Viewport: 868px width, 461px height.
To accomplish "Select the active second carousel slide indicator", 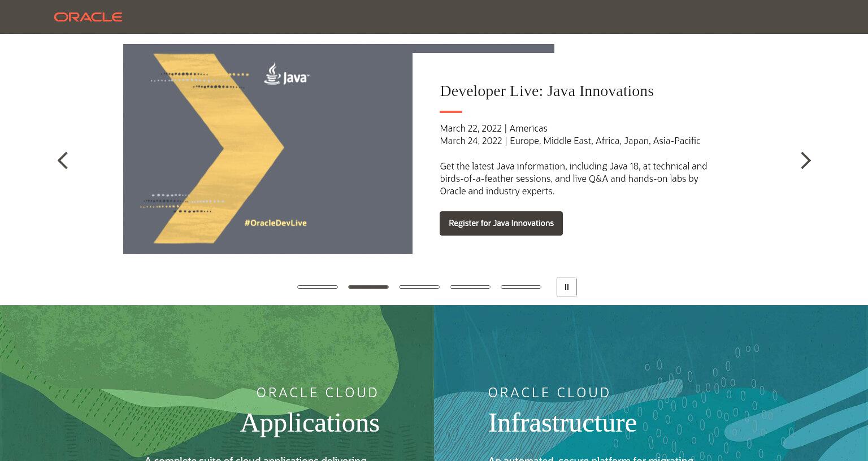I will pyautogui.click(x=368, y=287).
